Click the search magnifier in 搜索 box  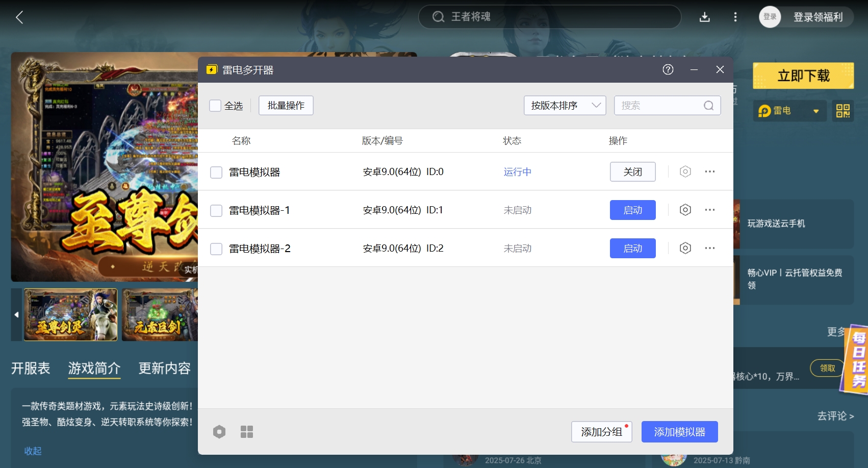point(708,106)
